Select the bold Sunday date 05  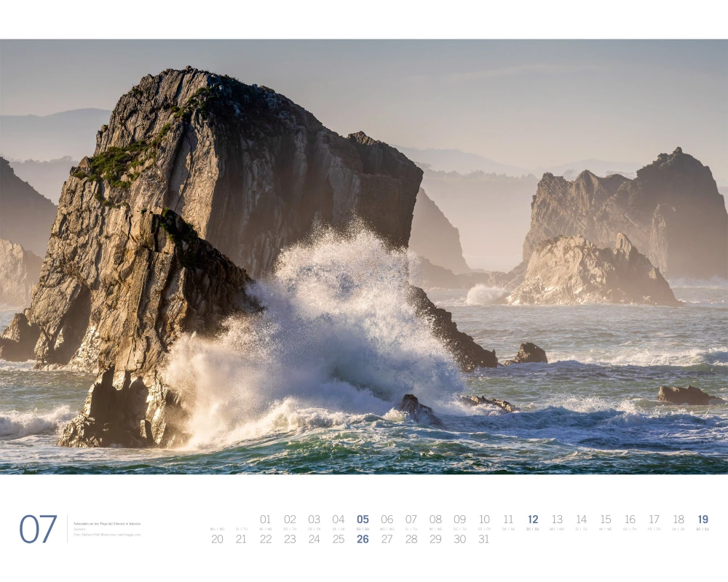point(363,519)
